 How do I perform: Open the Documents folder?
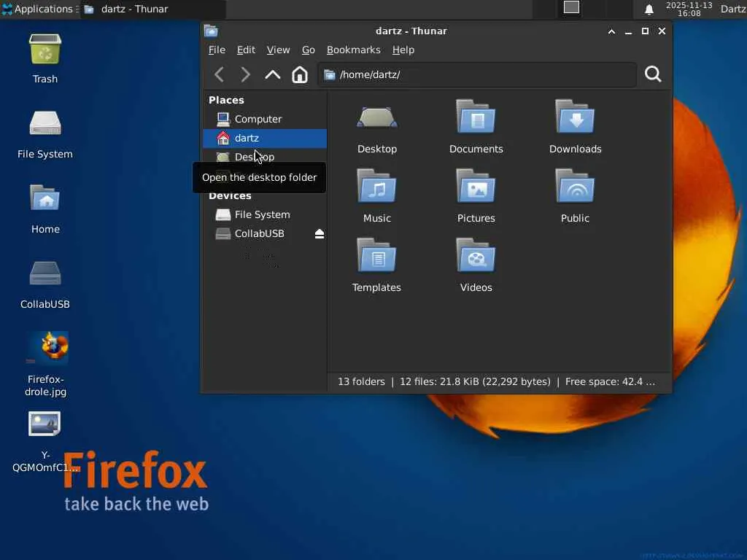pos(476,128)
